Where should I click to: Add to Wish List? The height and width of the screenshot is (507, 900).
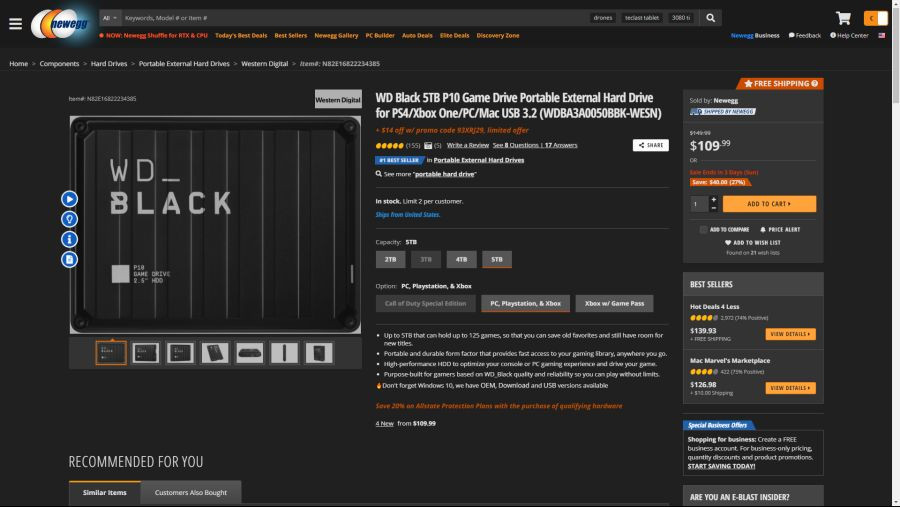click(x=752, y=243)
